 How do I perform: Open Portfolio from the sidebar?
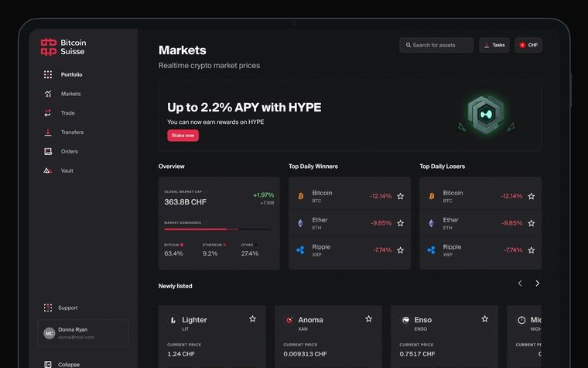[x=72, y=74]
